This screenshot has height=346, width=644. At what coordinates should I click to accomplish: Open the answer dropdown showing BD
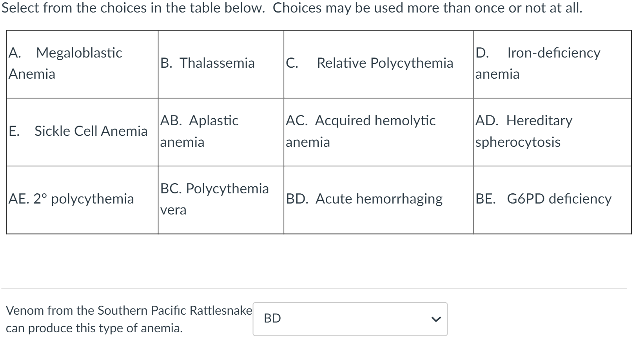pyautogui.click(x=350, y=319)
